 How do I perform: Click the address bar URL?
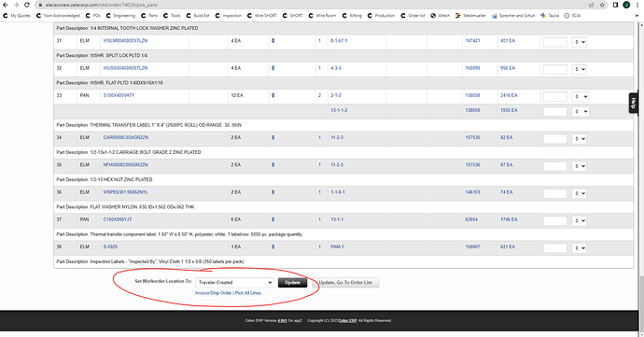point(102,5)
